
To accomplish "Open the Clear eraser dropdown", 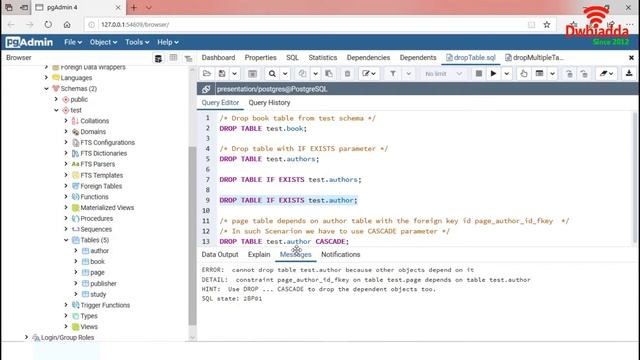I will click(x=606, y=73).
